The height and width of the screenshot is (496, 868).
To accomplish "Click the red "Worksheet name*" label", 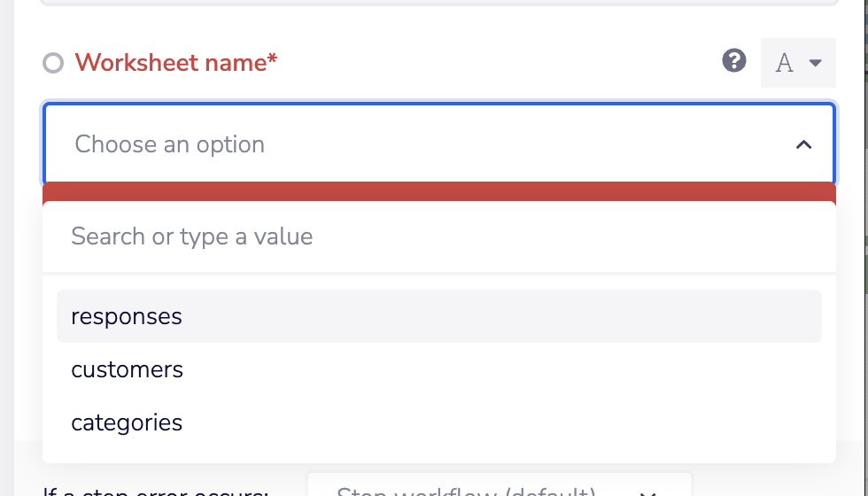I will (170, 63).
